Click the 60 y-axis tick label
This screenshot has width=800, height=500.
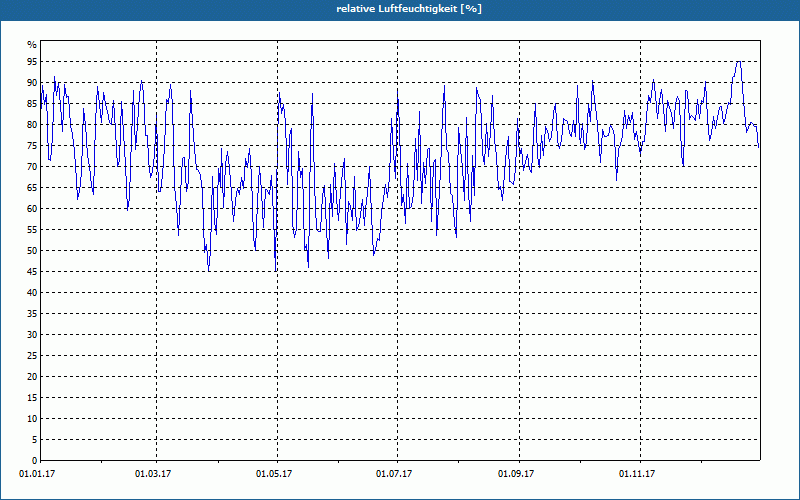31,209
